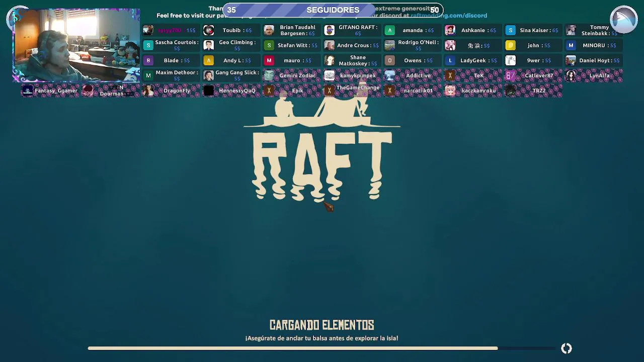The height and width of the screenshot is (362, 644).
Task: Click Tommy Steinbakk's avatar
Action: coord(571,30)
